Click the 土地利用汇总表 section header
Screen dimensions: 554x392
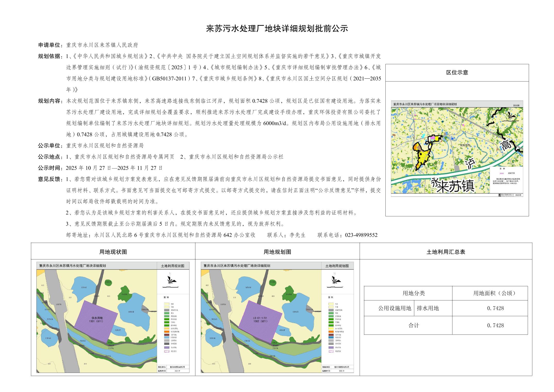[446, 252]
